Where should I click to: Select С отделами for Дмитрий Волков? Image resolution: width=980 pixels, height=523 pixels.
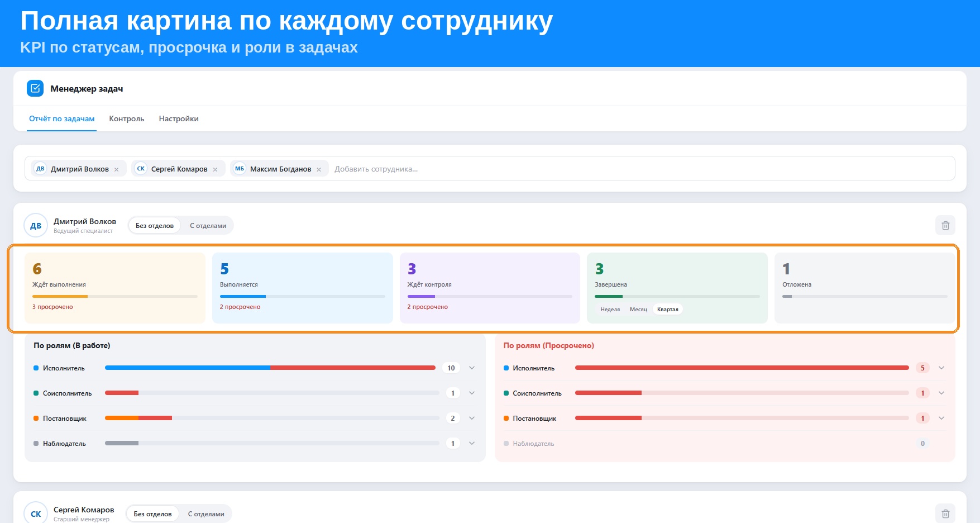point(208,226)
